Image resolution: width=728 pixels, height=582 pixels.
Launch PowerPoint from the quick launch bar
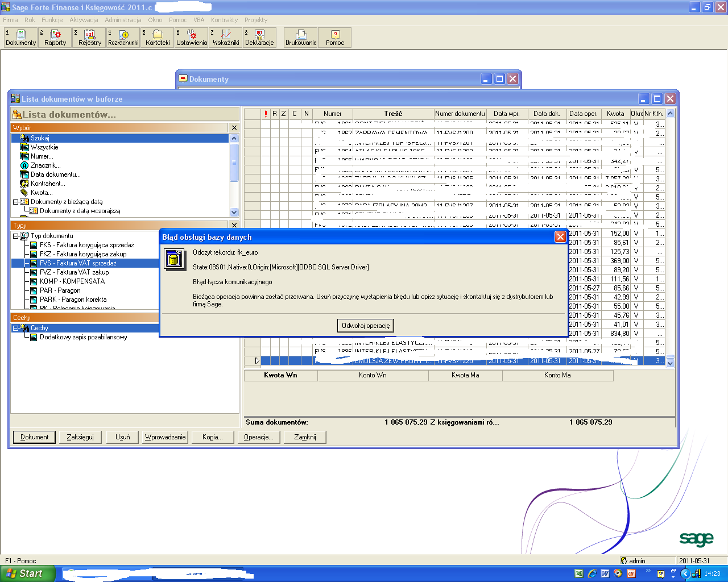(631, 573)
